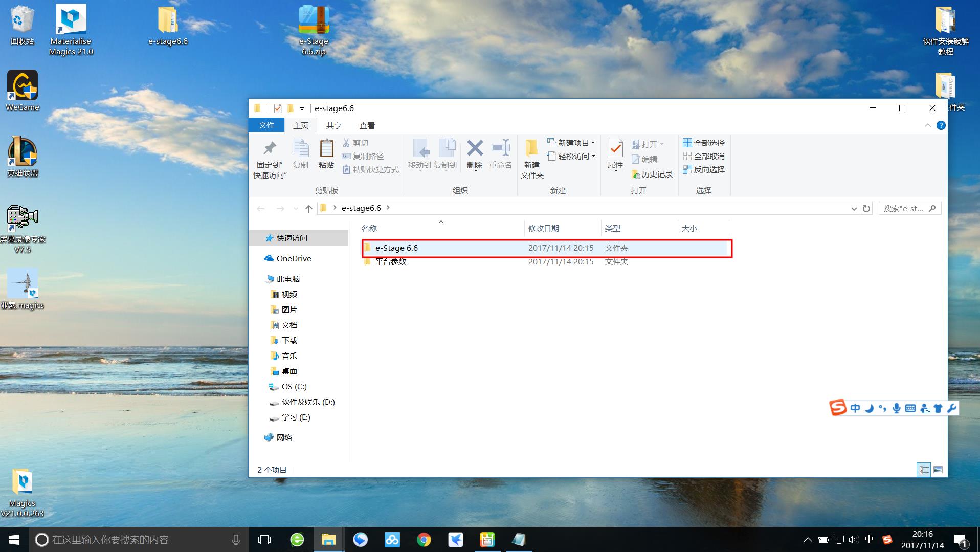Collapse the ribbon with the chevron

coord(927,125)
